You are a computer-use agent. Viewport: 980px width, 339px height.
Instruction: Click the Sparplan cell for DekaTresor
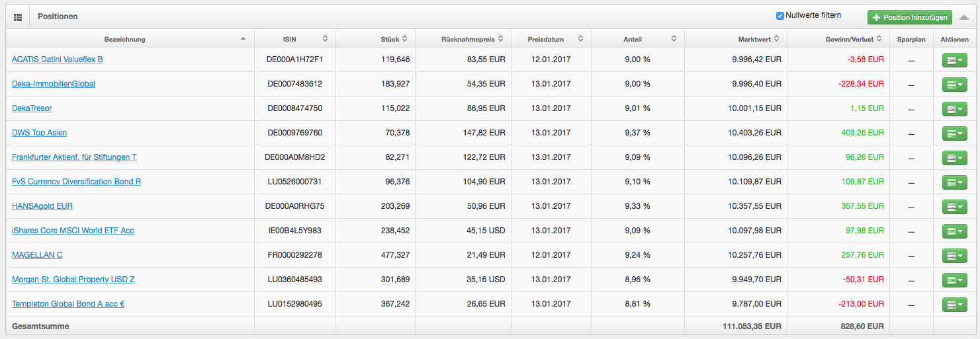911,109
